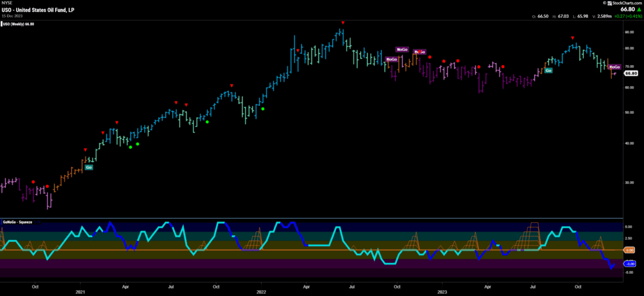
Task: Click the GoNoGo - Squeeze panel label
Action: [x=16, y=223]
